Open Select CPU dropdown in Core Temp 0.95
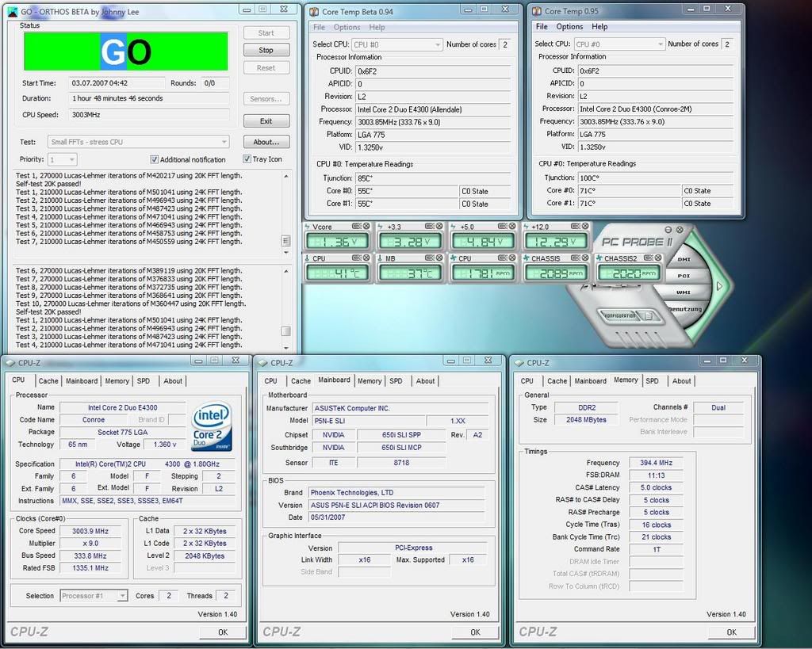 point(619,44)
